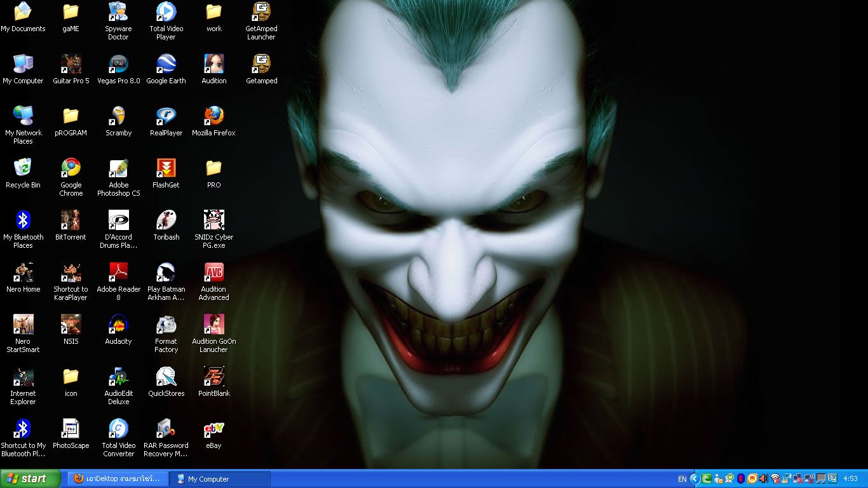Click the GetAmped Launcher desktop icon
This screenshot has width=868, height=488.
click(261, 21)
